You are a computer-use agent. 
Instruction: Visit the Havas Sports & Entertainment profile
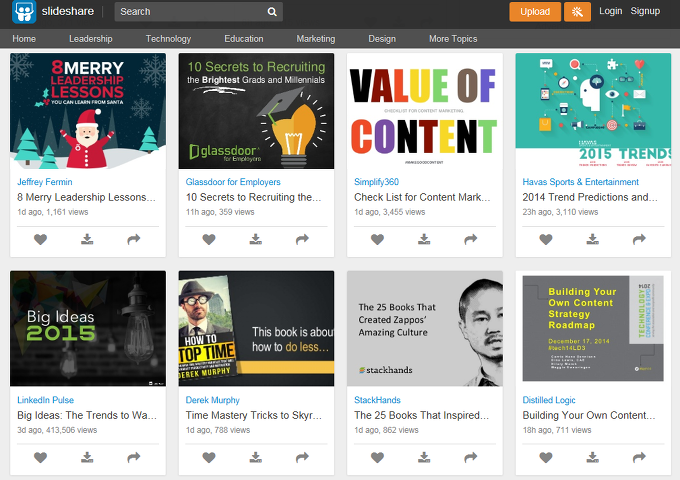click(x=580, y=182)
